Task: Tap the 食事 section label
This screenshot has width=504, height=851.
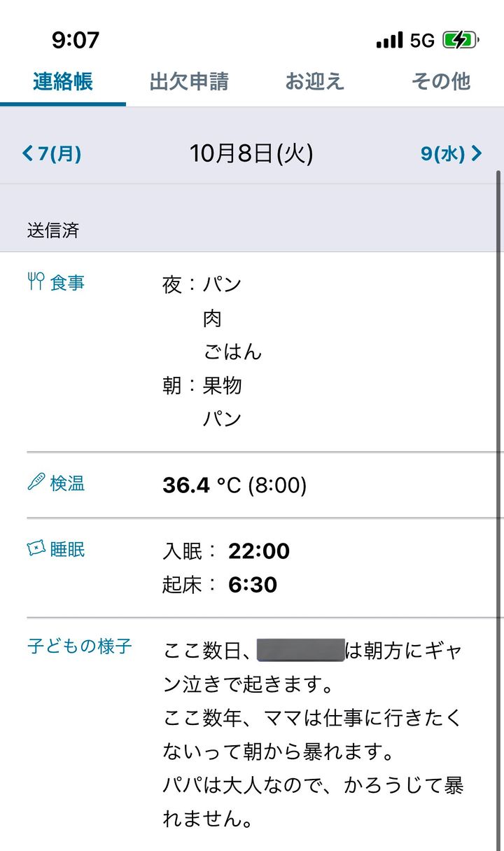Action: 68,283
